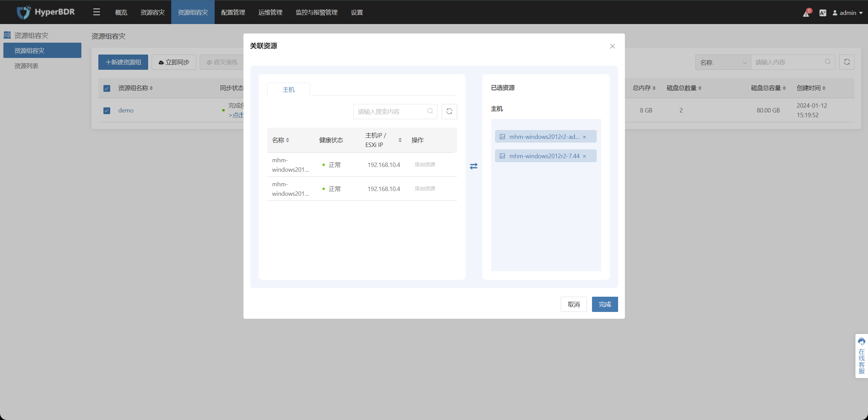
Task: Select the 主机 tab in dialog
Action: [289, 89]
